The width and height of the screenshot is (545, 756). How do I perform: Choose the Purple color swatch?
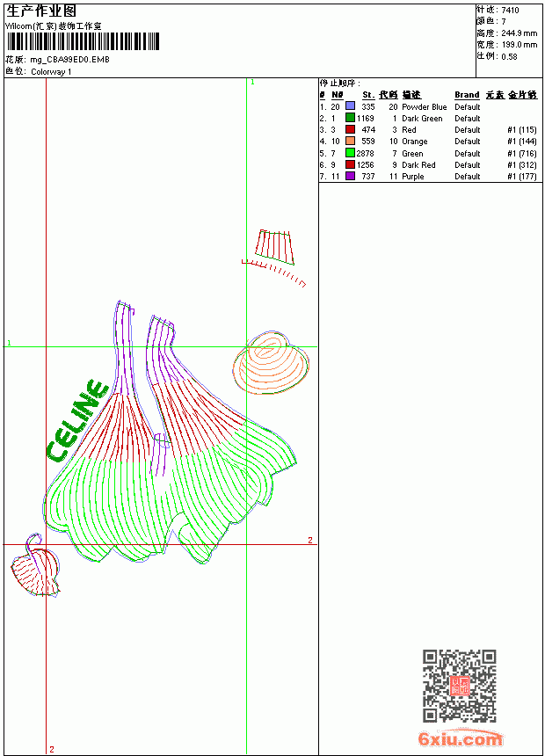(x=350, y=176)
